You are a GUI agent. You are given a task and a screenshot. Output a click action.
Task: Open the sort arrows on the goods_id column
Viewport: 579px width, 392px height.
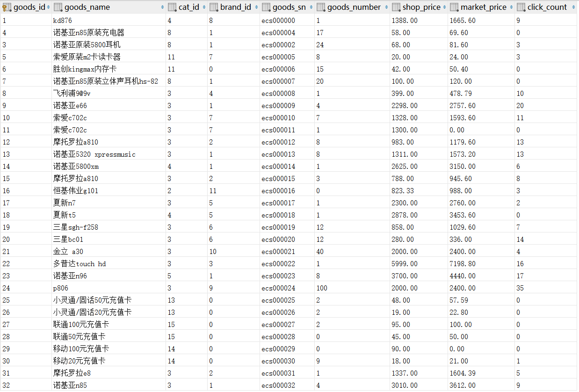point(49,7)
